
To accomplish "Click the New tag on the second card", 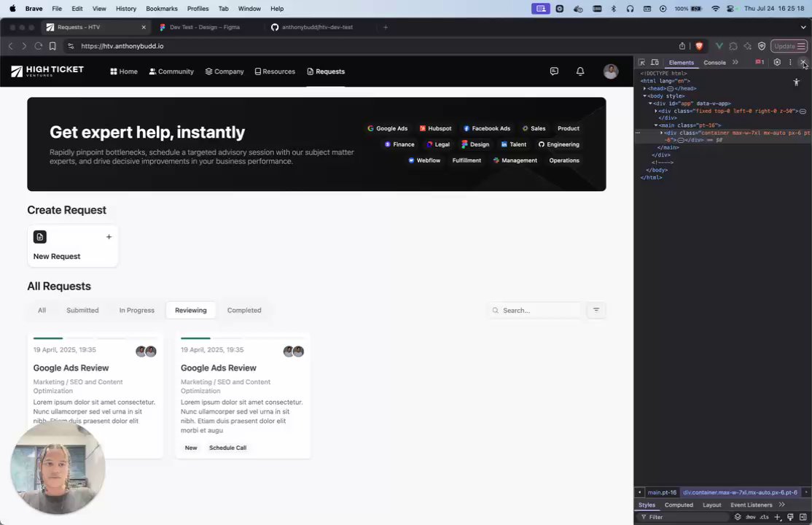I will pyautogui.click(x=191, y=448).
